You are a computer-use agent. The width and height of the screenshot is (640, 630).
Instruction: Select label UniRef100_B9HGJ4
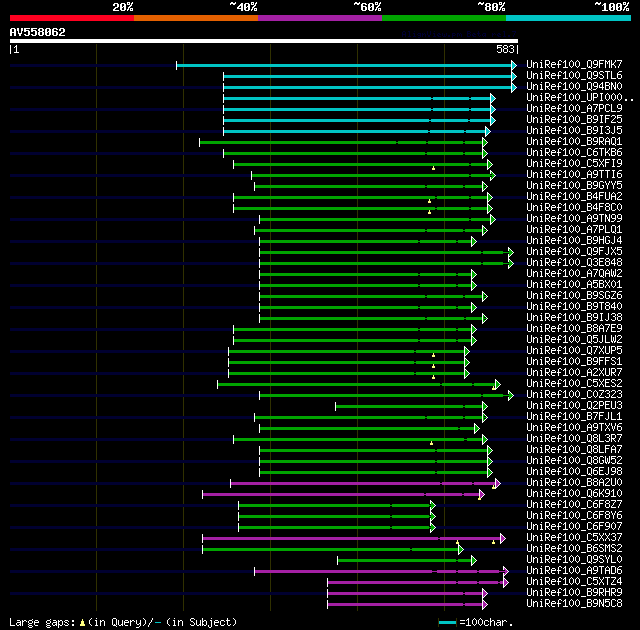click(574, 240)
